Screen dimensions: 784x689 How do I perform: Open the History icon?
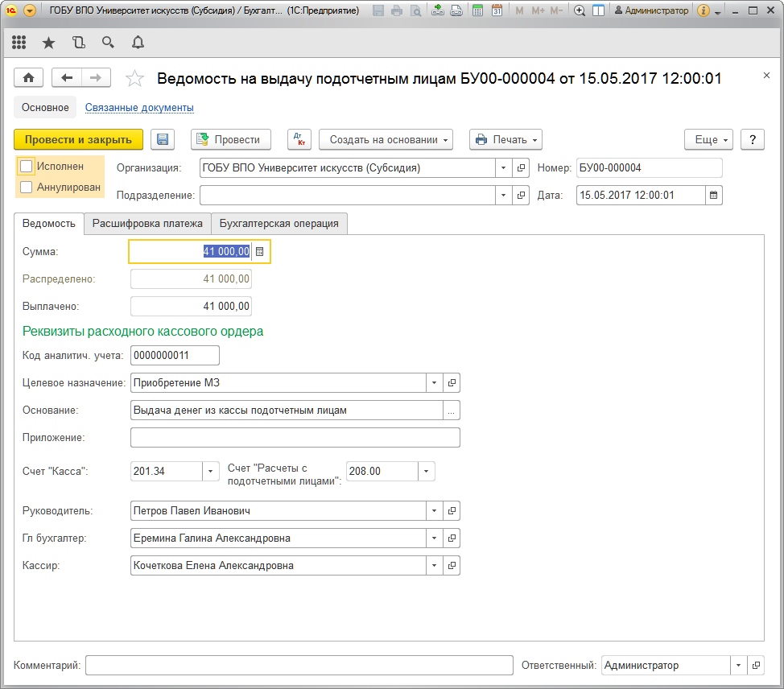coord(78,43)
